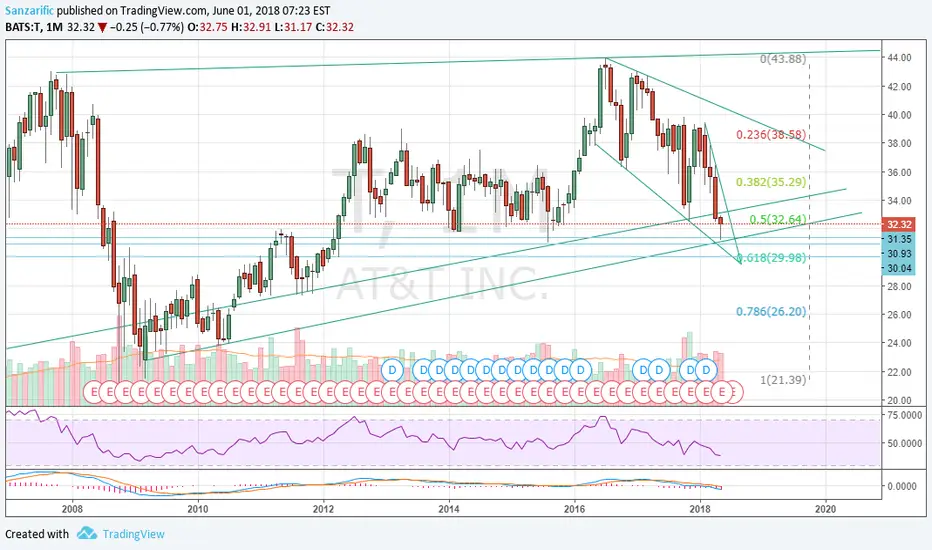Image resolution: width=932 pixels, height=550 pixels.
Task: Select the leftmost D dividend marker
Action: pyautogui.click(x=392, y=370)
